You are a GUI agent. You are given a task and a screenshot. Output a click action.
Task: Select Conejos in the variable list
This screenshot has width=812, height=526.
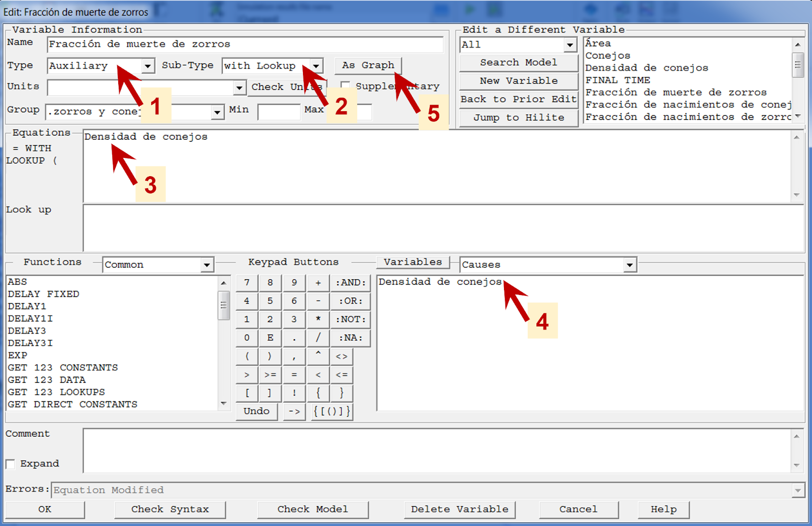pos(607,56)
